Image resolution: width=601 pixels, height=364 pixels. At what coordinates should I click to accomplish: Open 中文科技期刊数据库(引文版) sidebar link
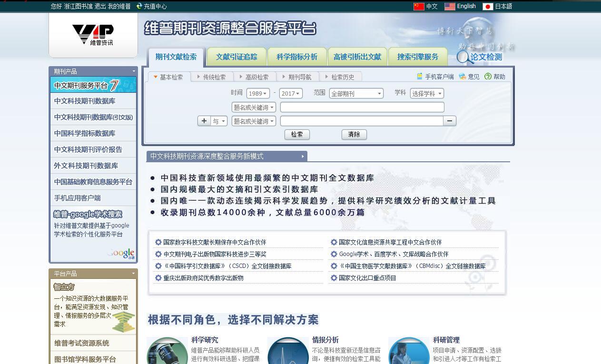(x=93, y=117)
